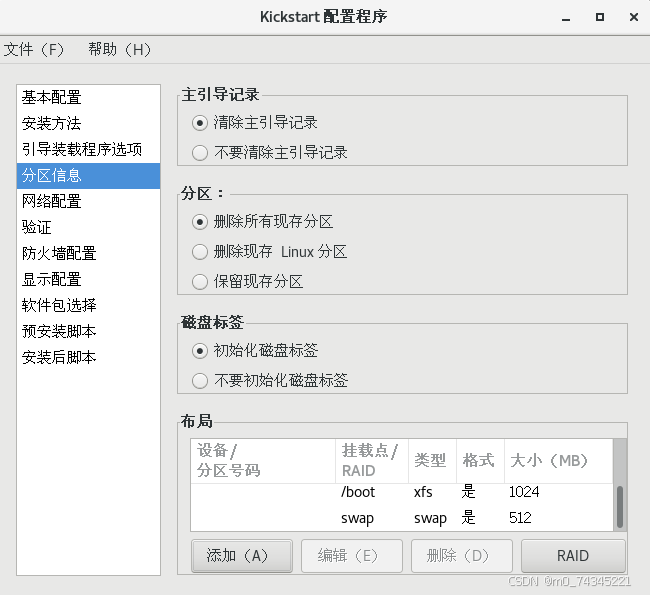Click the 挂载点/RAID column header

click(372, 461)
